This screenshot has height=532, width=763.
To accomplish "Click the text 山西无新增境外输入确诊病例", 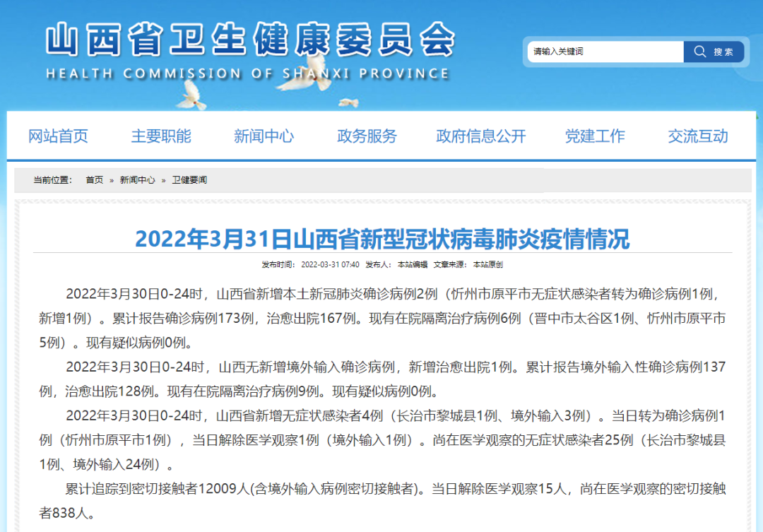I will (x=307, y=367).
